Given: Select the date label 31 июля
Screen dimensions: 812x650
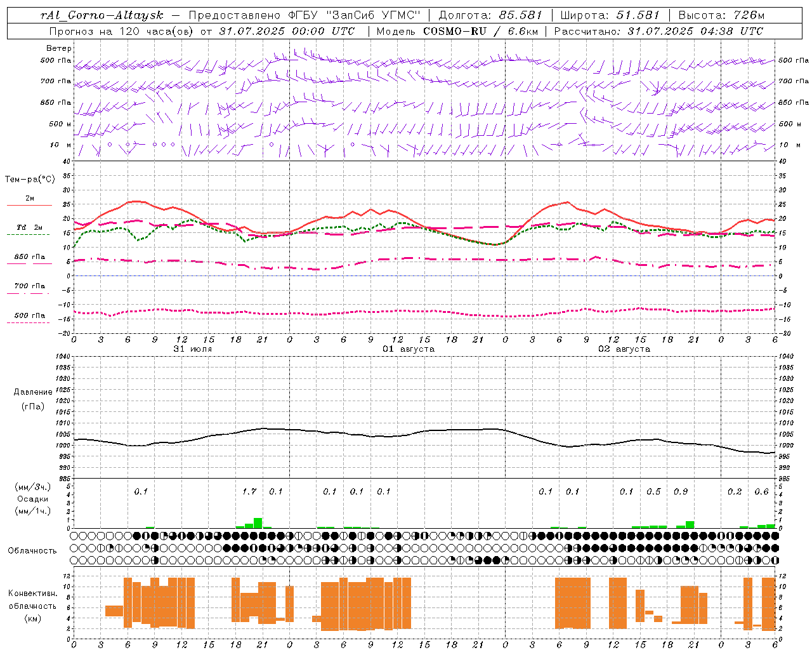Looking at the screenshot, I should [x=193, y=349].
